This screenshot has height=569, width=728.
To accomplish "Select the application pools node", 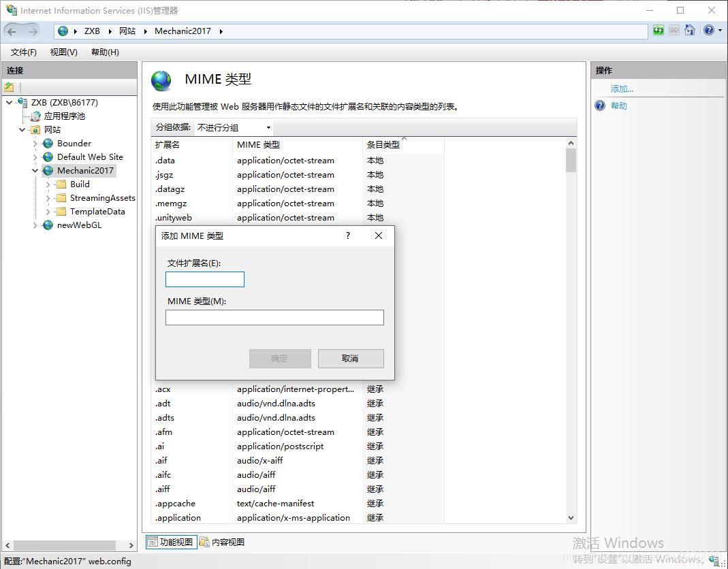I will tap(65, 116).
